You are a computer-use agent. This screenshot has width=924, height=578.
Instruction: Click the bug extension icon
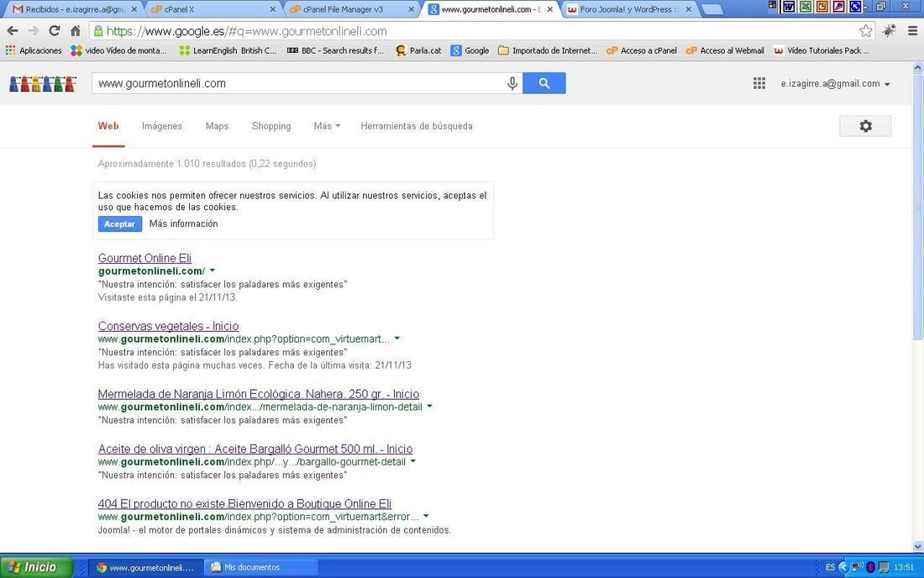coord(890,30)
